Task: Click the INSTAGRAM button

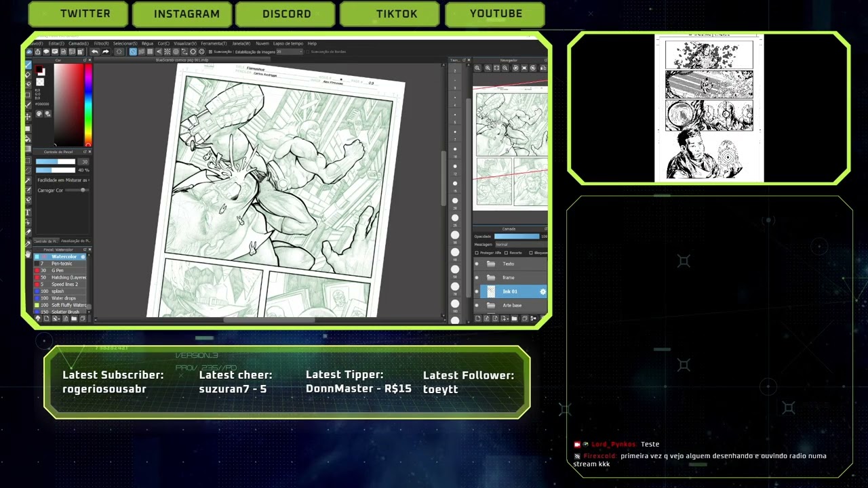Action: [x=183, y=14]
